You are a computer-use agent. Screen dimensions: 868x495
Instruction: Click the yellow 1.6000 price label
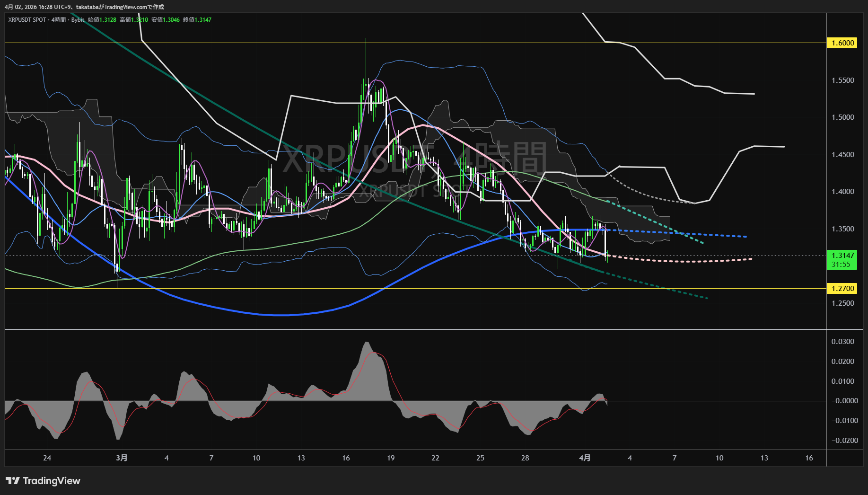pos(842,43)
